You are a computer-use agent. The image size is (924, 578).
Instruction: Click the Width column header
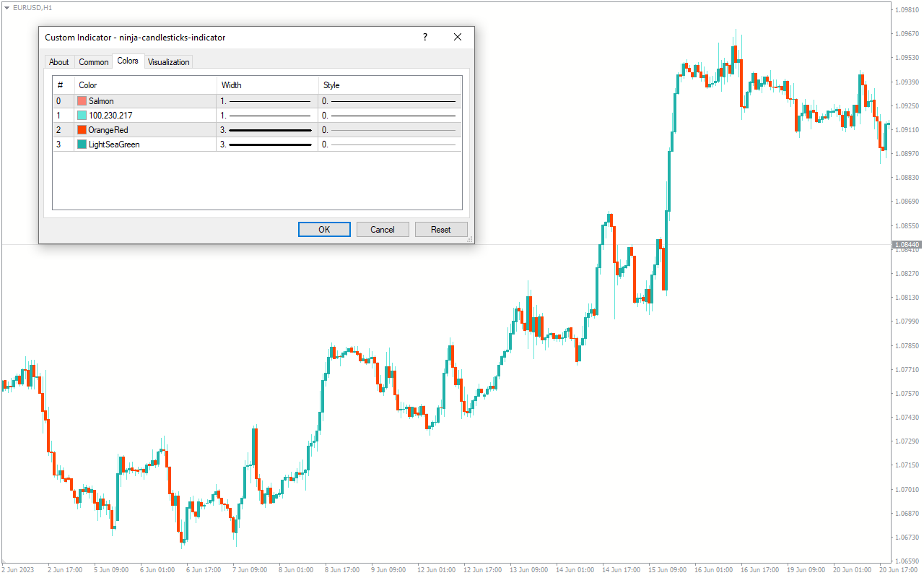268,85
